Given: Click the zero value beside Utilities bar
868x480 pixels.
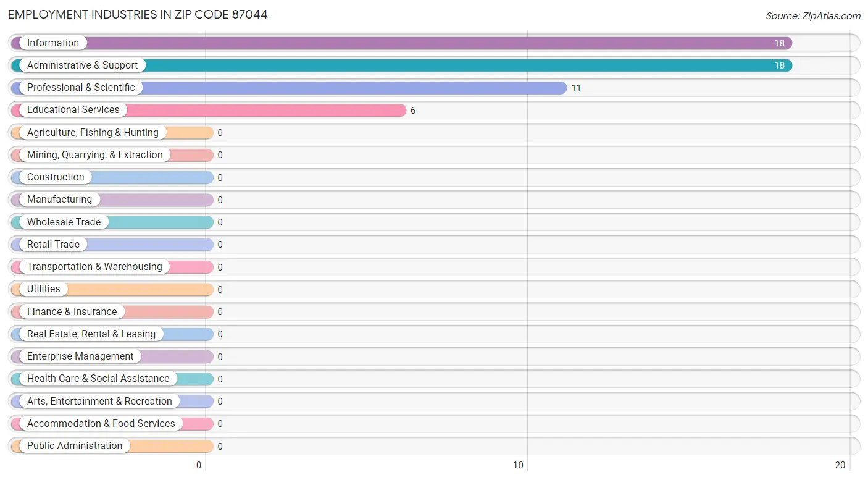Looking at the screenshot, I should click(x=220, y=290).
